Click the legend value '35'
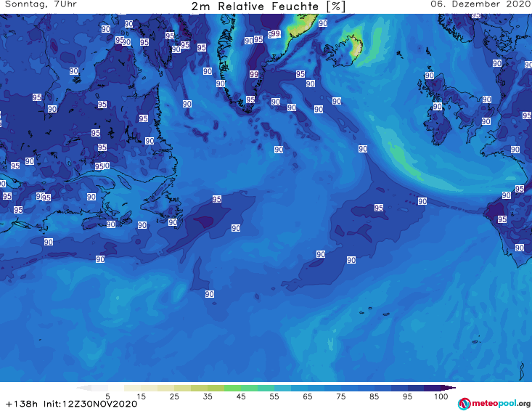 (x=208, y=396)
